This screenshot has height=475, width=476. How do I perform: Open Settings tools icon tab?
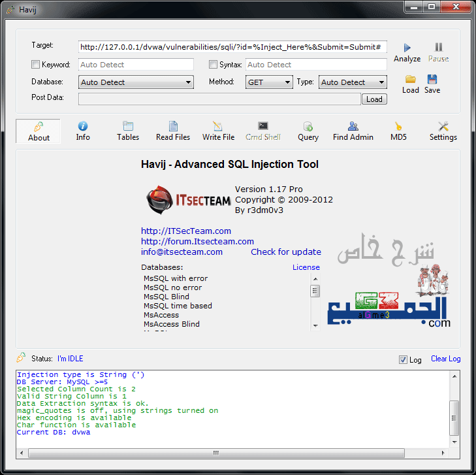click(443, 126)
